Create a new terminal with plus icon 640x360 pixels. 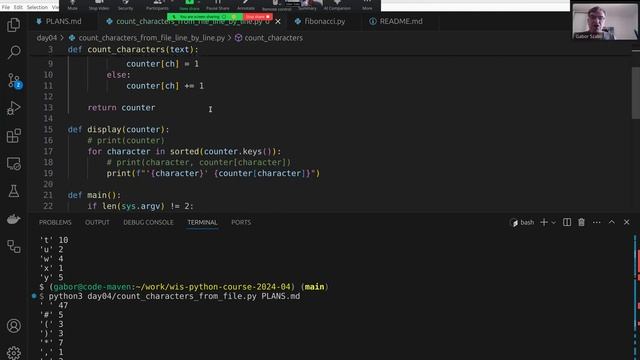point(544,222)
